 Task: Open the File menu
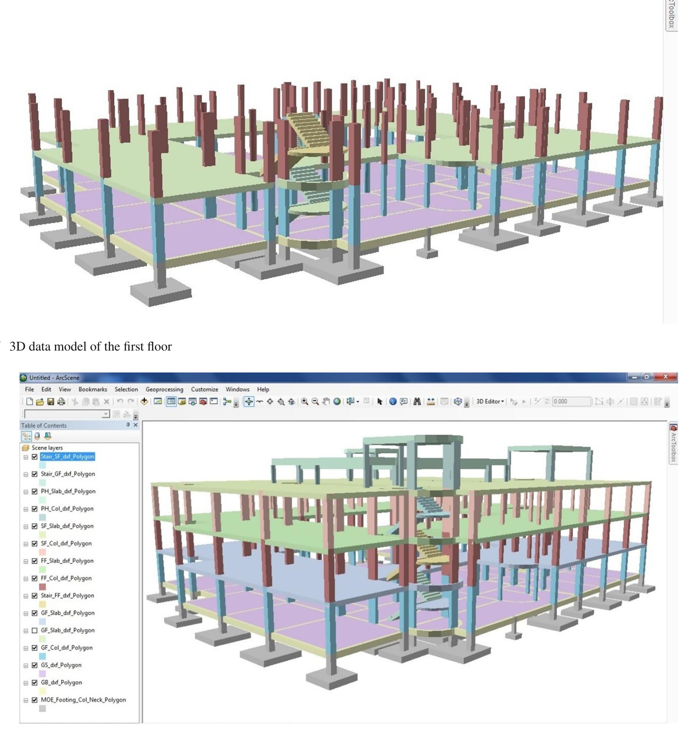(29, 389)
